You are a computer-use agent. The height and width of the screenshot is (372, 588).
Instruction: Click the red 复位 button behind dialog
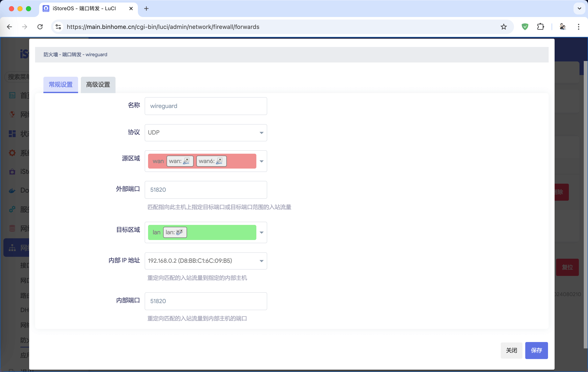point(567,267)
